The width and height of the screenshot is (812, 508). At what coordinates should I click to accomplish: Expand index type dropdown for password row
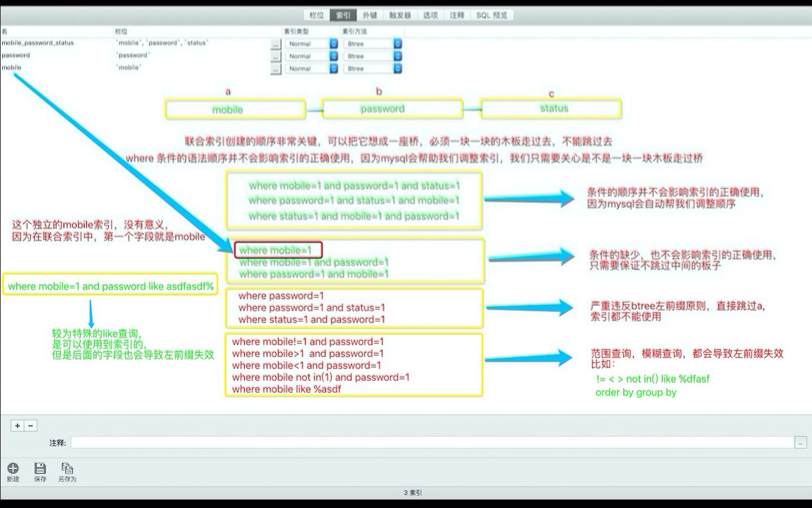pos(333,56)
